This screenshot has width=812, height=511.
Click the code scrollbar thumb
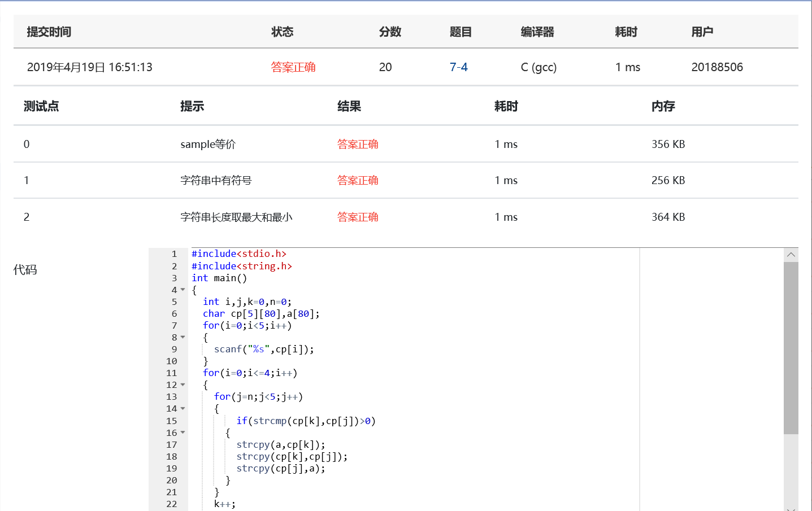point(791,348)
